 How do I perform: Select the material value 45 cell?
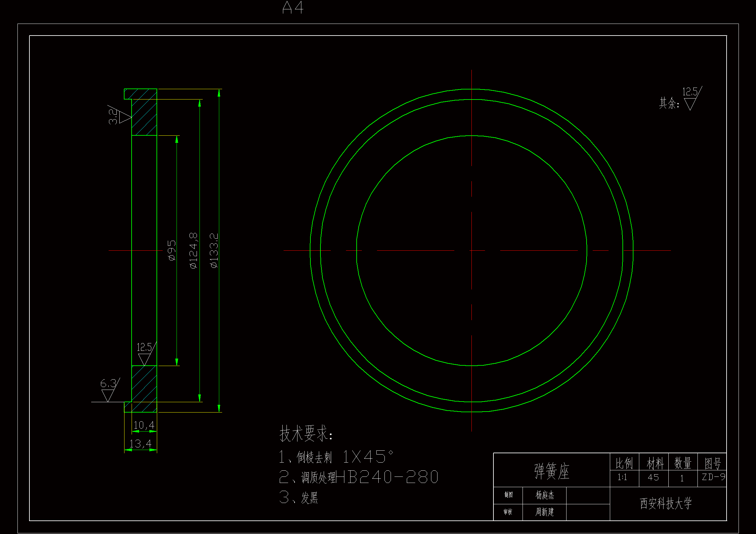click(x=653, y=477)
